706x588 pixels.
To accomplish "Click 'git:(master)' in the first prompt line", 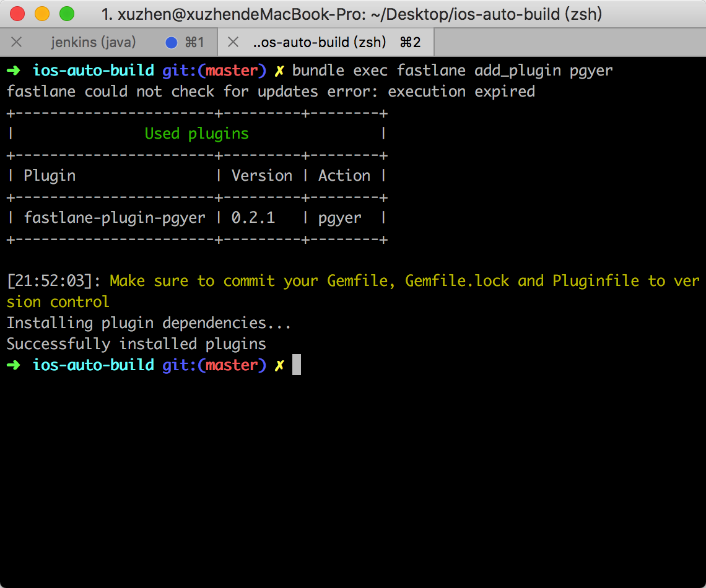I will [214, 71].
